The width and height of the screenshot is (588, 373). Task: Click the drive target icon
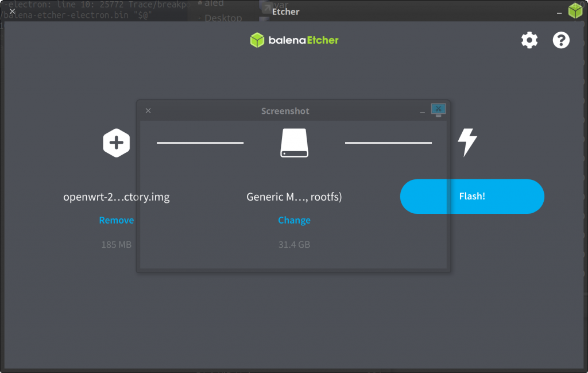[295, 143]
